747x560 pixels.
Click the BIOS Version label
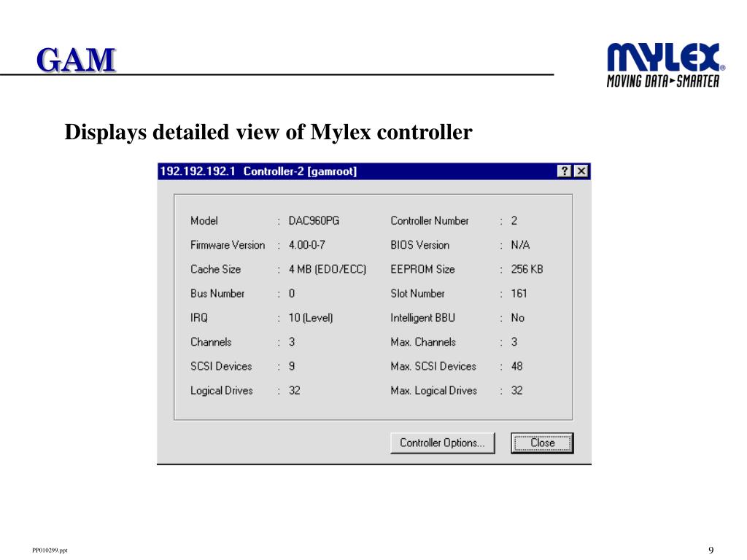(x=419, y=245)
